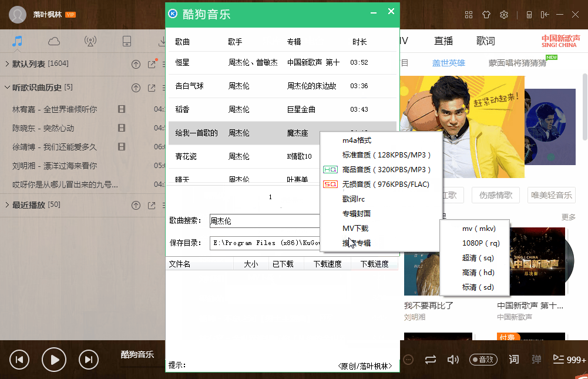The image size is (588, 379).
Task: Open the mobile device tab icon
Action: [127, 41]
